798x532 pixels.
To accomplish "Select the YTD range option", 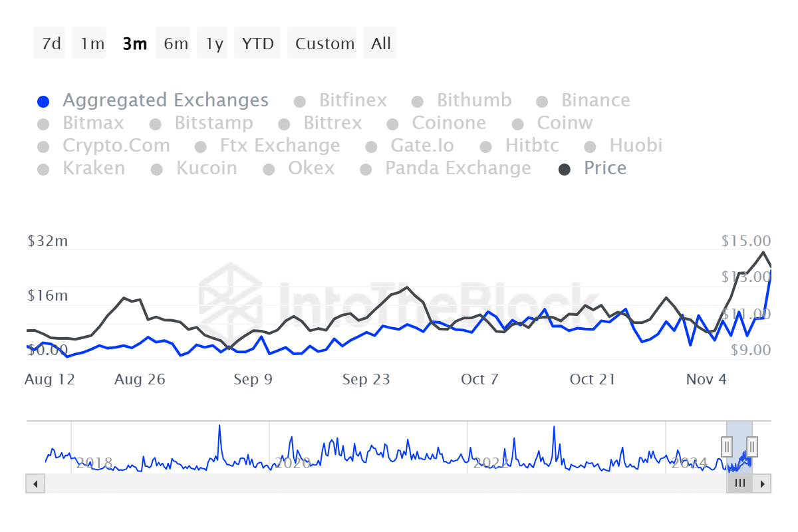I will [258, 44].
